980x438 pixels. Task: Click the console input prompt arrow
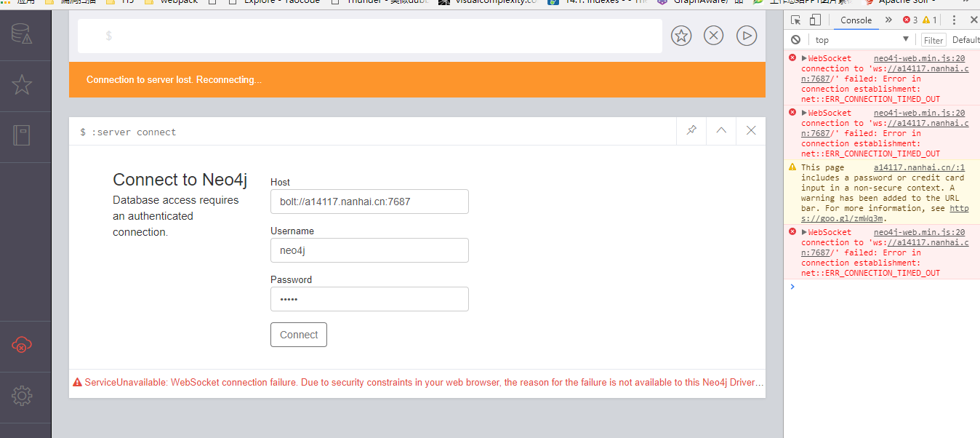(792, 287)
